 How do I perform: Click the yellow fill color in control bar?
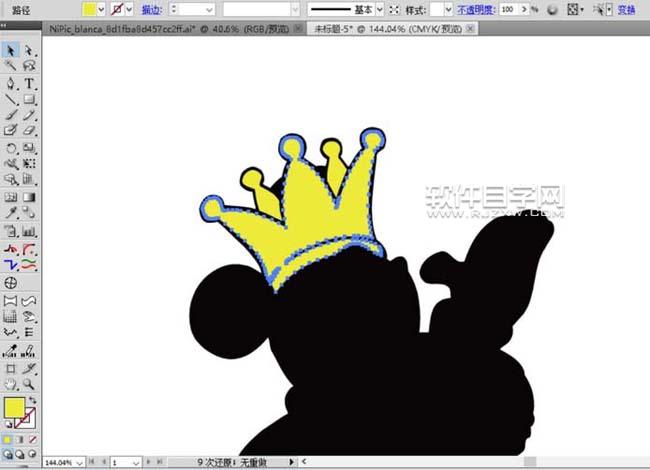click(x=89, y=9)
